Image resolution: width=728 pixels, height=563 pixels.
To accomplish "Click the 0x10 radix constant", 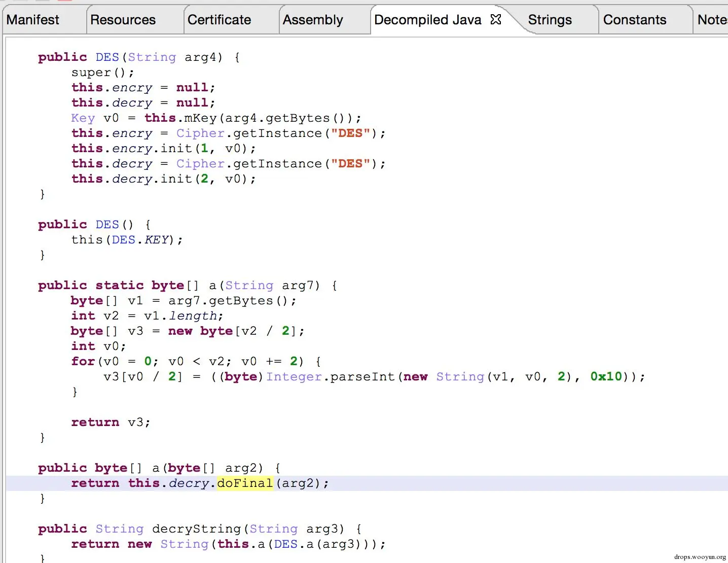I will point(606,377).
